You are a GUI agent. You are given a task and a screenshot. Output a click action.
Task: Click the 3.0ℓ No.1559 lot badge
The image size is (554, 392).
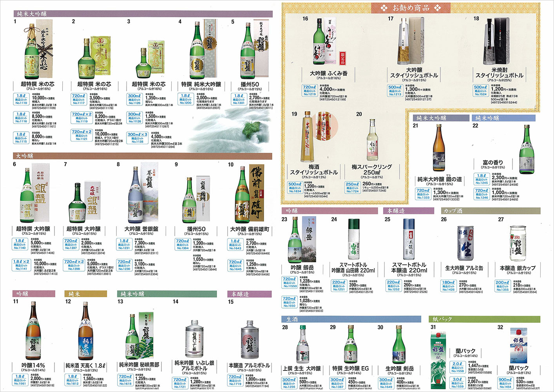(457, 383)
